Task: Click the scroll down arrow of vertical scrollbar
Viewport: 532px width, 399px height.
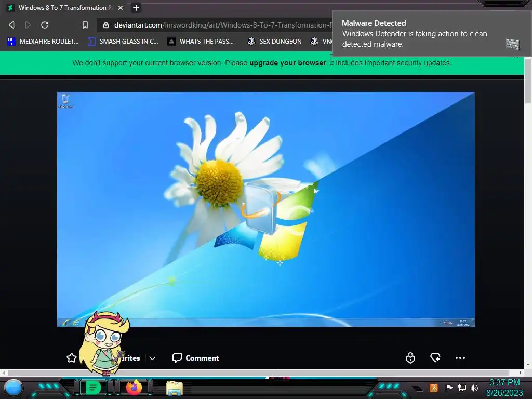Action: point(528,365)
